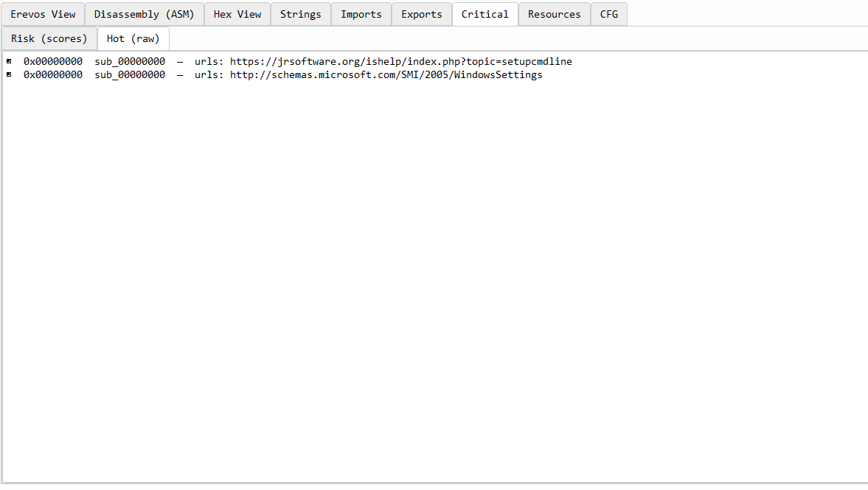The image size is (868, 490).
Task: Expand the jrsoftware.org URL tree row
Action: pos(9,61)
